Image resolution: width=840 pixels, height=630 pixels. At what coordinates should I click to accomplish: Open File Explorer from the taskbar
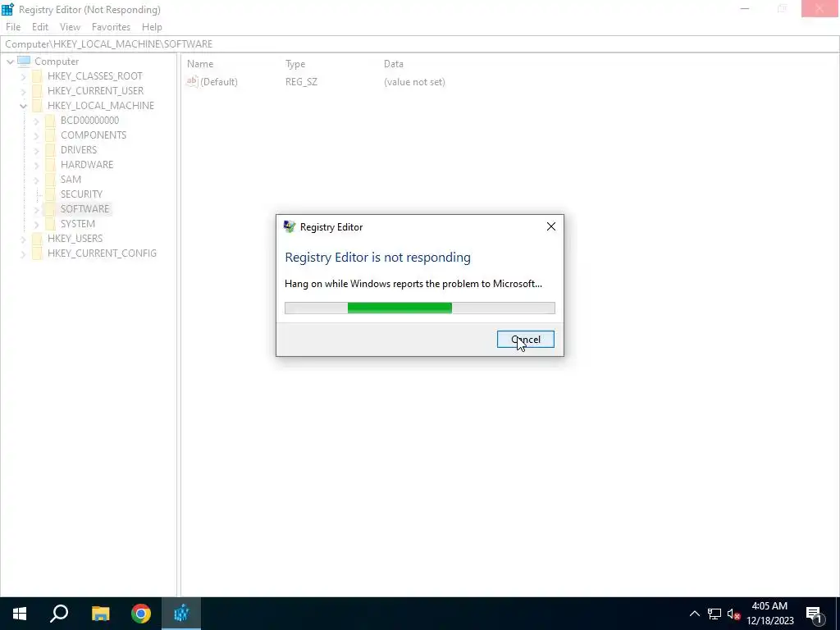click(100, 614)
